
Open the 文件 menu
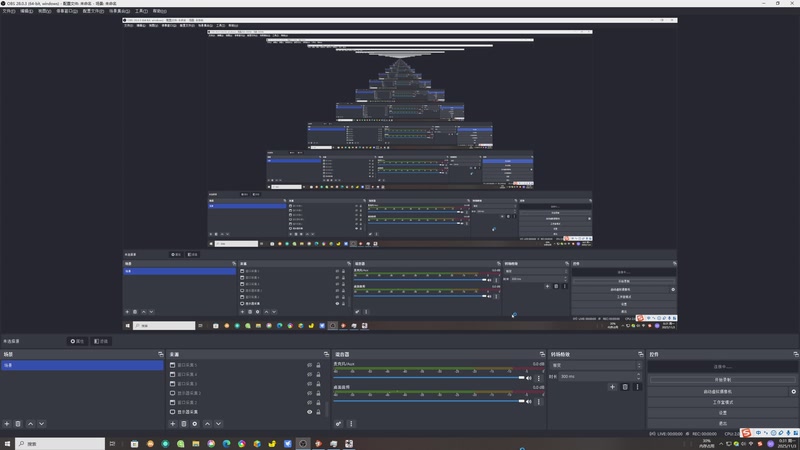9,11
